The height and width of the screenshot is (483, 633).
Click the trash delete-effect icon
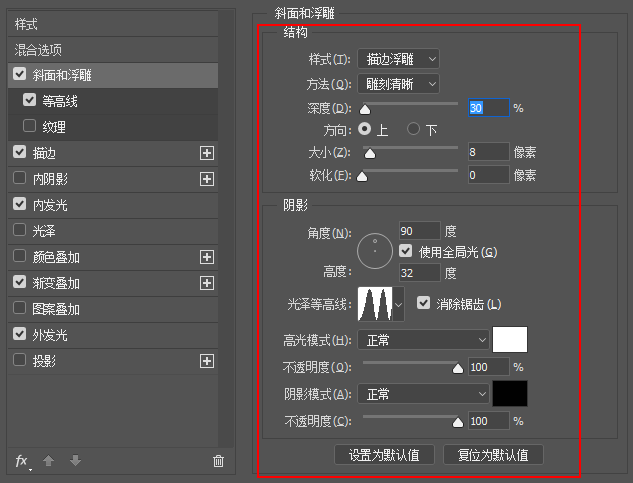[218, 461]
